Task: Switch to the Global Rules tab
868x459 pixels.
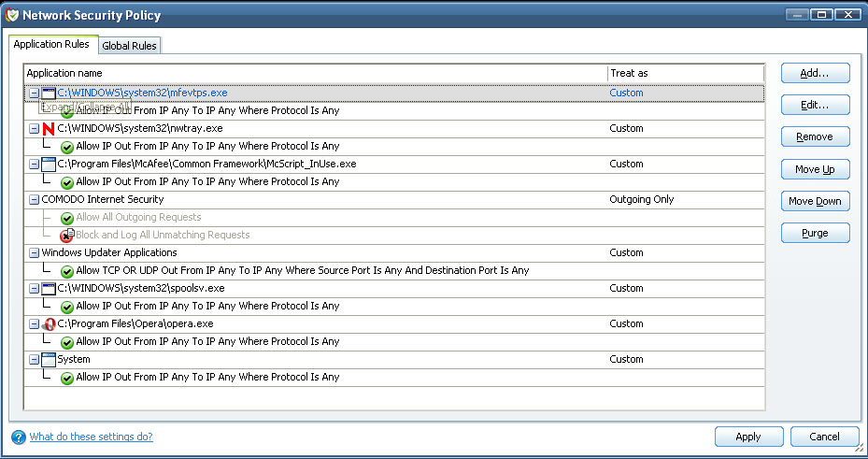Action: (130, 46)
